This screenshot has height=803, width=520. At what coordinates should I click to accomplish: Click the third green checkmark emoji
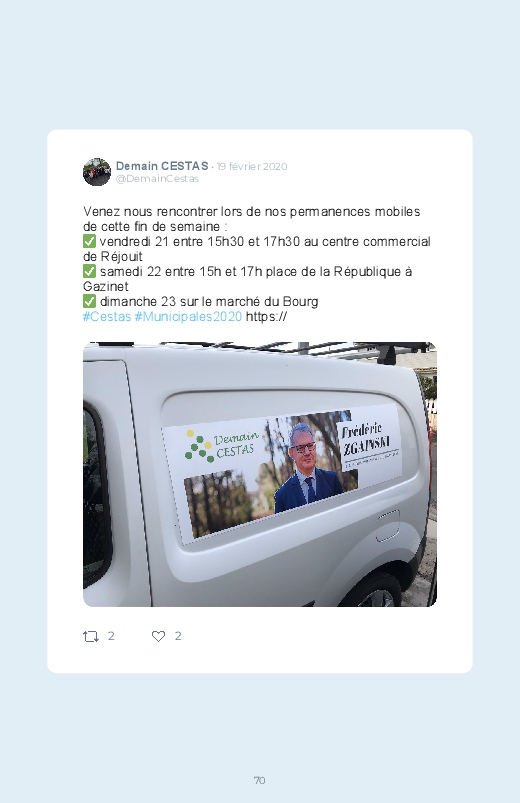coord(90,301)
